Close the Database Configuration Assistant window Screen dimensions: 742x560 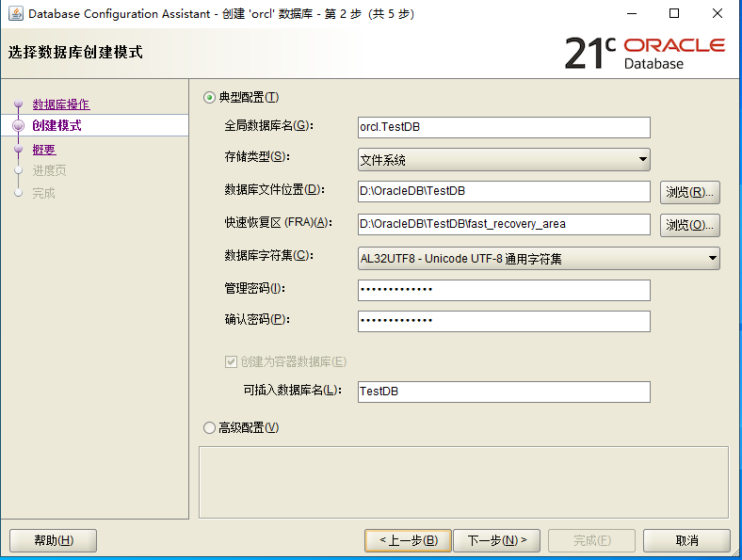coord(718,14)
